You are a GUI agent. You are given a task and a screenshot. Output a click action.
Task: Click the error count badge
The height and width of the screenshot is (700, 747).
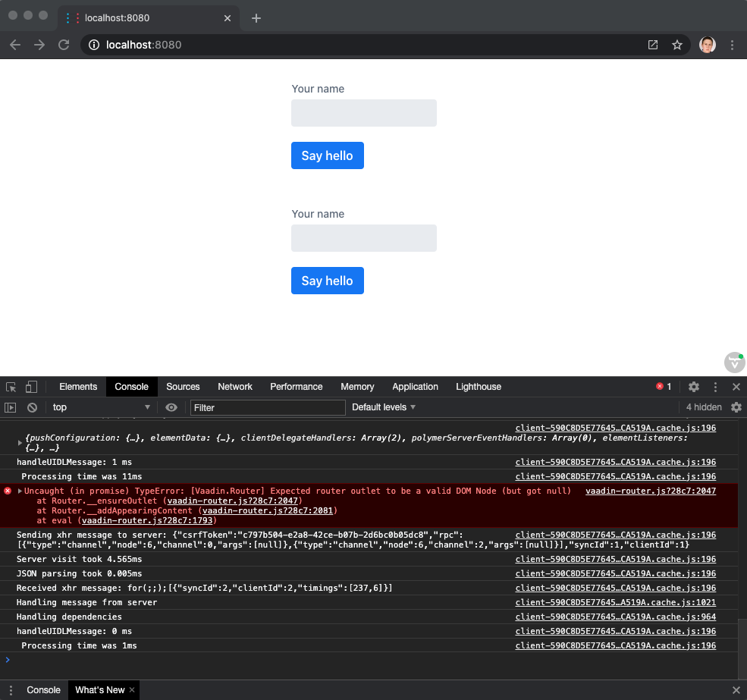pos(664,387)
